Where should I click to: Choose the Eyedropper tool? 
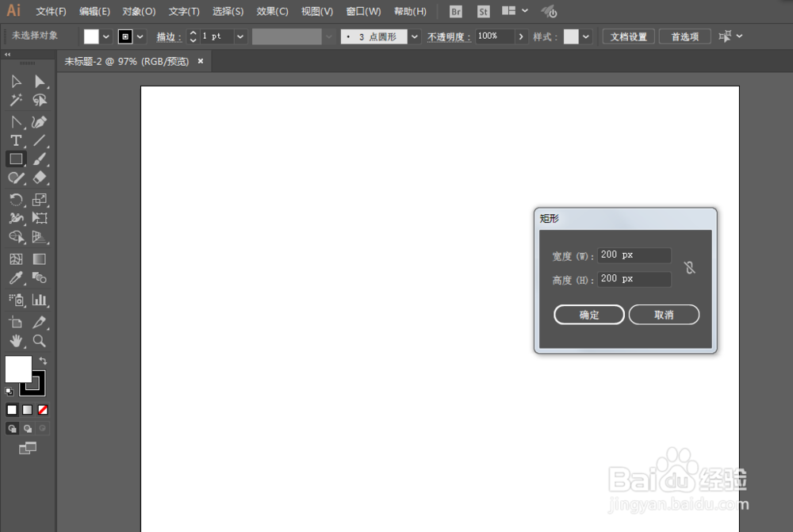point(16,277)
